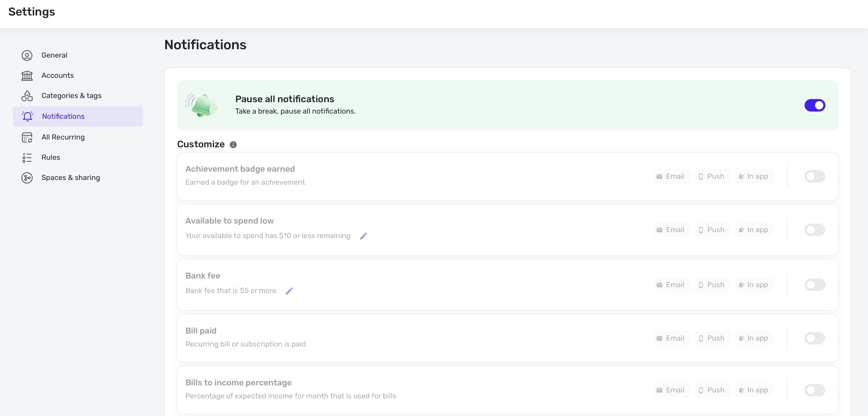Open the Rules settings page
This screenshot has height=416, width=868.
point(51,157)
